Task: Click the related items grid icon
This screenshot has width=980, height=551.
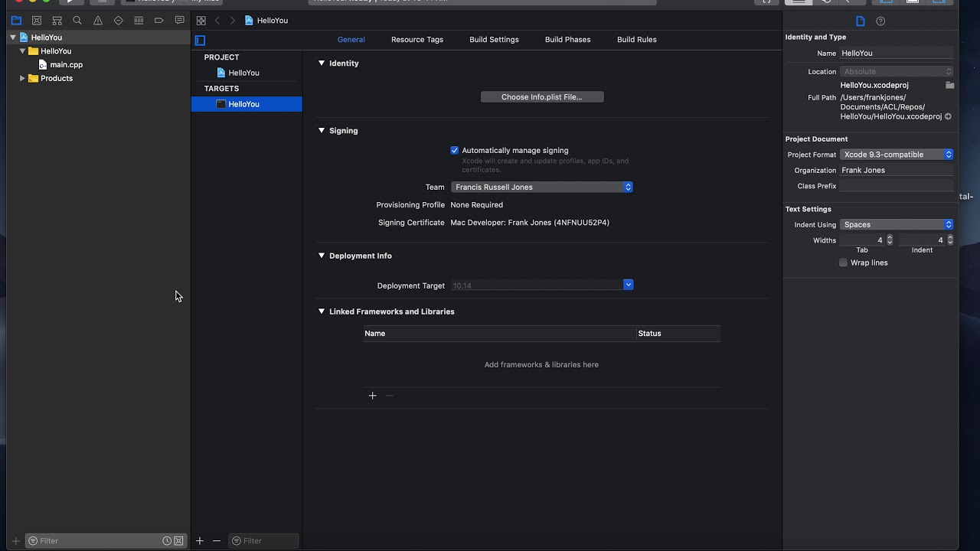Action: point(201,21)
